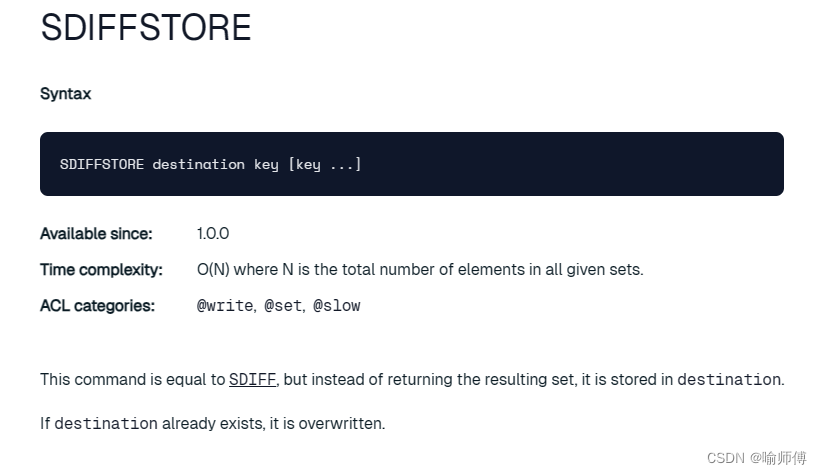The height and width of the screenshot is (474, 822).
Task: Click the SDIFFSTORE syntax code block
Action: pos(412,164)
